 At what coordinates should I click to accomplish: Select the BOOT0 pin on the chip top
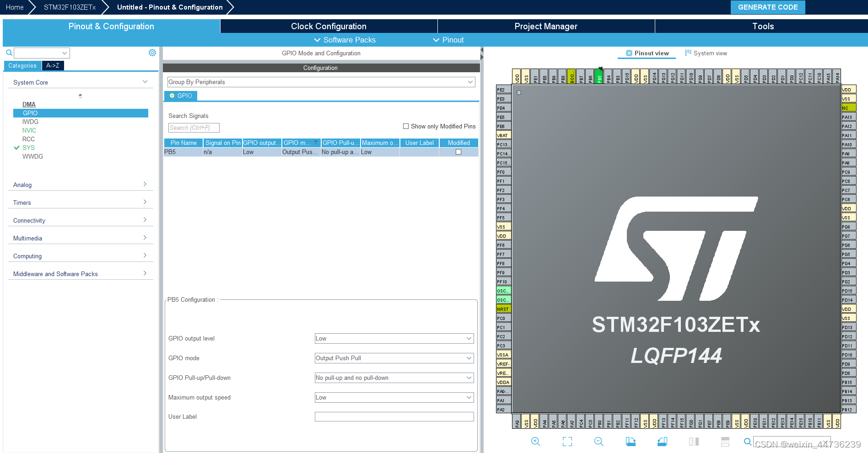click(x=571, y=76)
